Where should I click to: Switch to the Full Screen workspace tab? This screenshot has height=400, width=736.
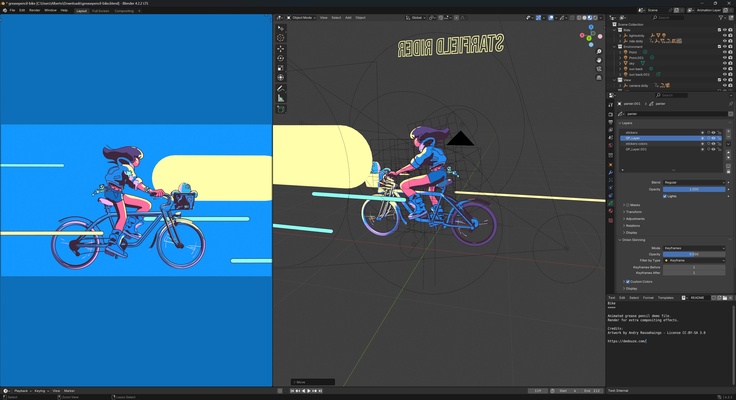click(100, 10)
